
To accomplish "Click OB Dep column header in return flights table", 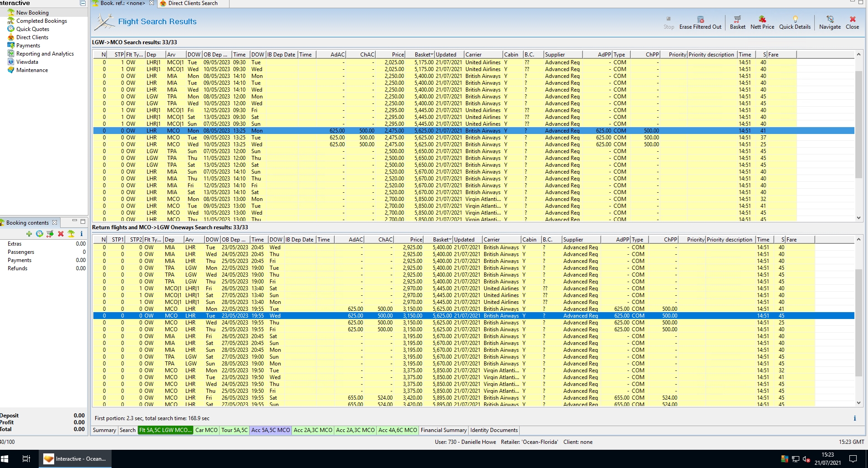I will (235, 240).
